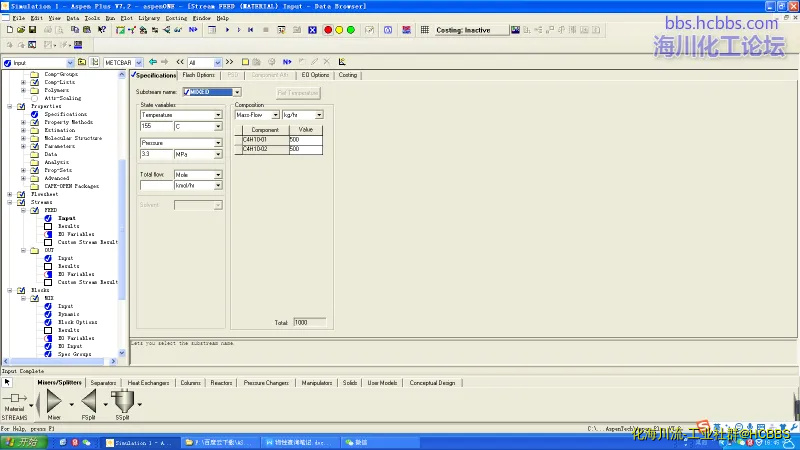Screen dimensions: 800x450
Task: Jump to previous form with << button
Action: coord(180,62)
